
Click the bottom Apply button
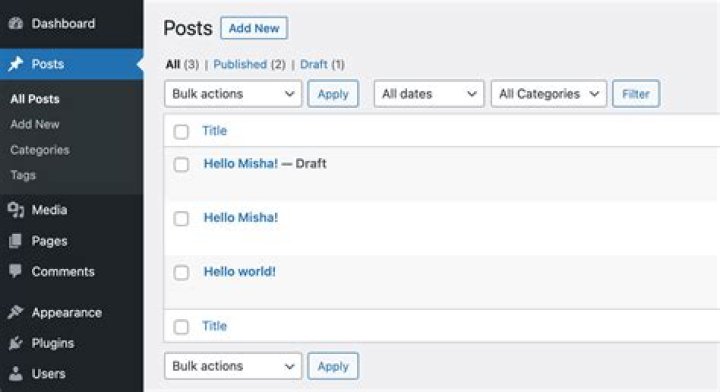click(333, 366)
